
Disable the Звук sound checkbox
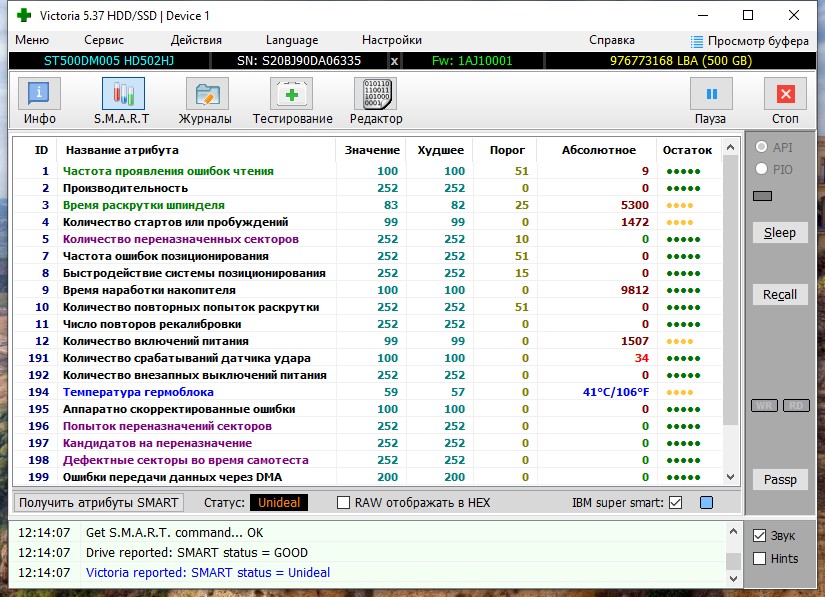coord(759,535)
